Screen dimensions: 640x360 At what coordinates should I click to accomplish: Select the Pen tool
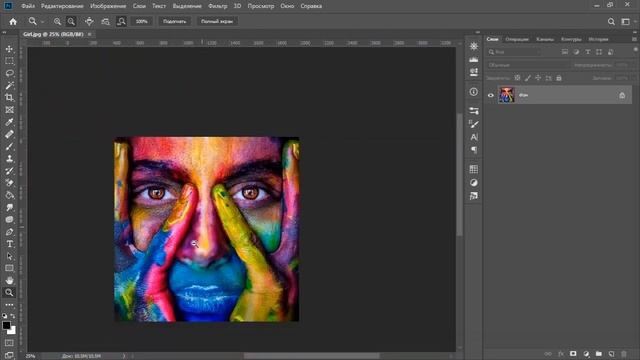pyautogui.click(x=9, y=232)
